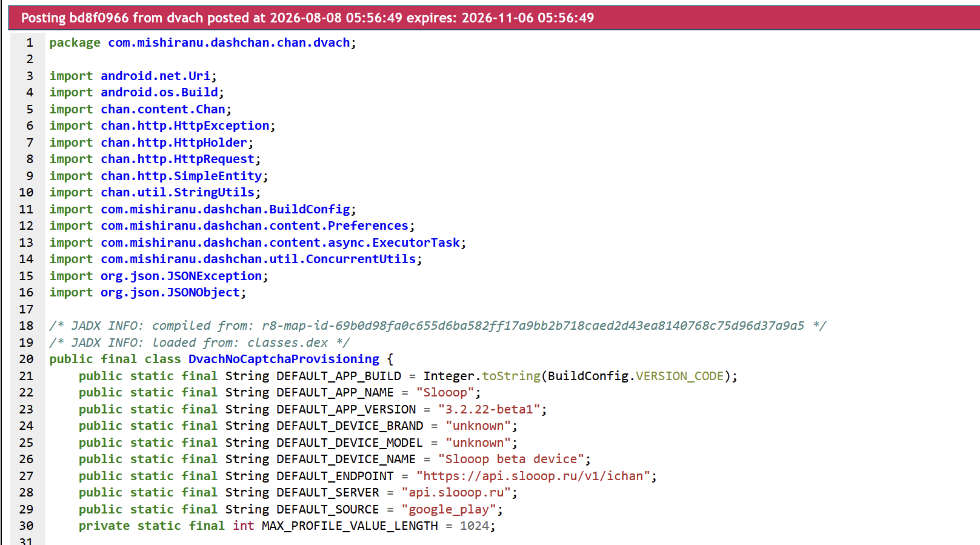This screenshot has height=545, width=980.
Task: Click the 'package' keyword on line 1
Action: click(x=75, y=42)
